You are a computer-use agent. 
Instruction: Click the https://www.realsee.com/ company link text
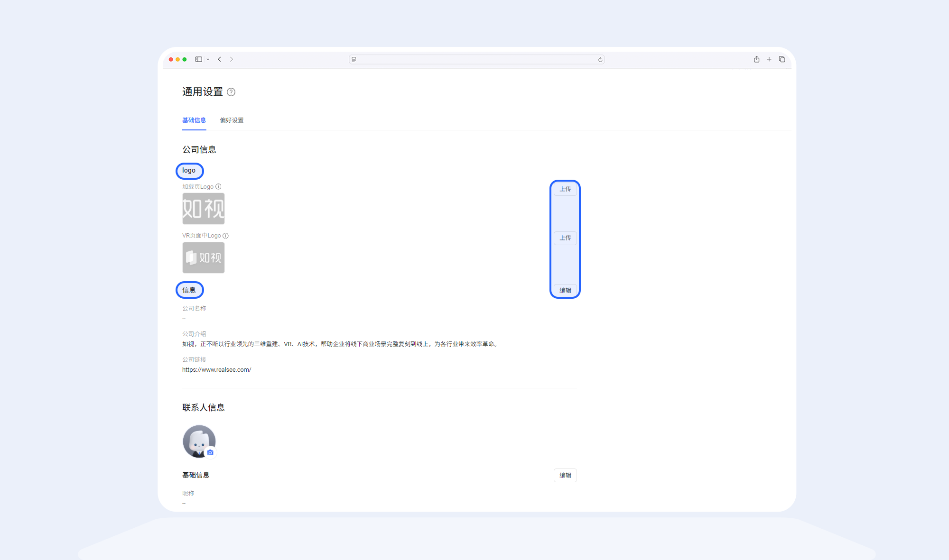217,370
